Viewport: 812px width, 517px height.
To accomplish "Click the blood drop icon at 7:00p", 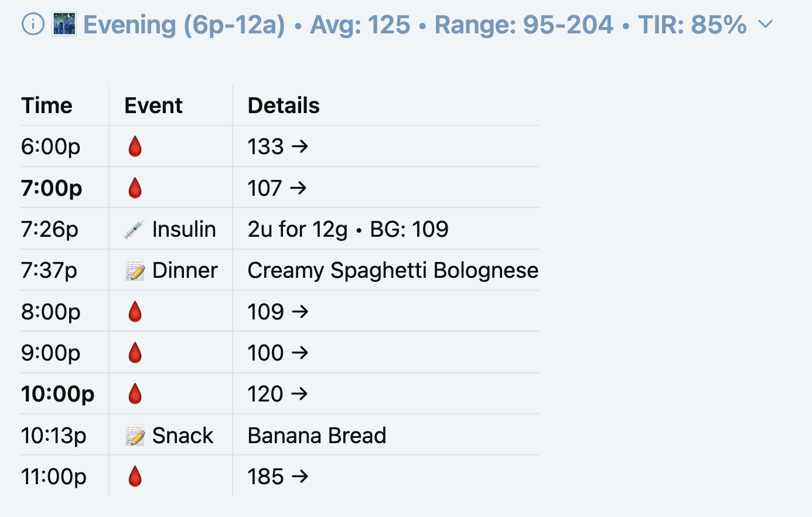I will [x=135, y=188].
